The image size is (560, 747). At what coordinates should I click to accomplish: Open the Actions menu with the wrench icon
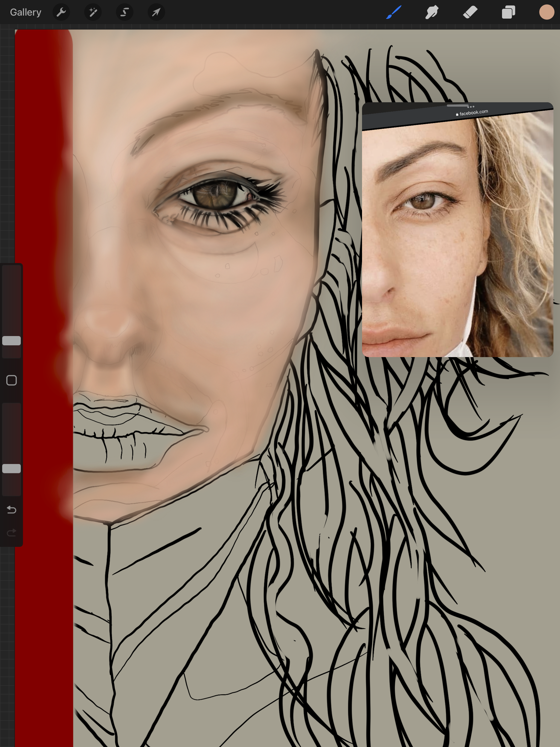point(61,12)
